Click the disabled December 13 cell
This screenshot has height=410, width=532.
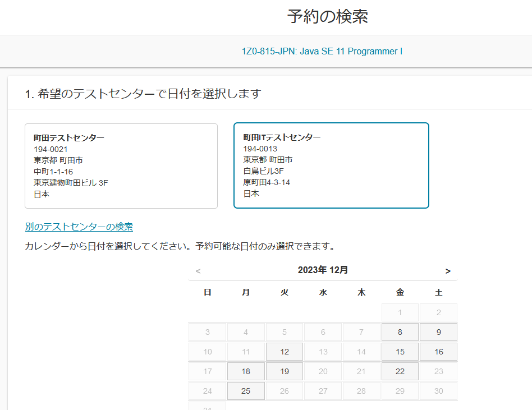(x=323, y=352)
